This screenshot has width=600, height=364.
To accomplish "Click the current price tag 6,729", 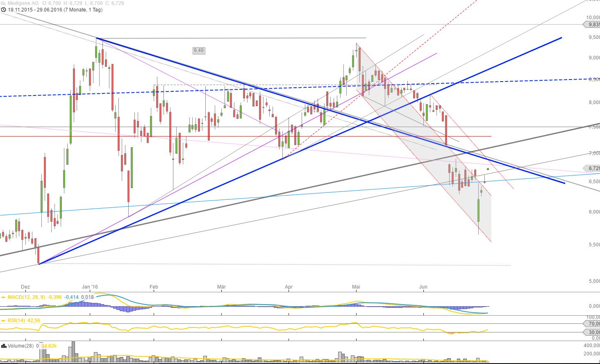I will tap(593, 167).
